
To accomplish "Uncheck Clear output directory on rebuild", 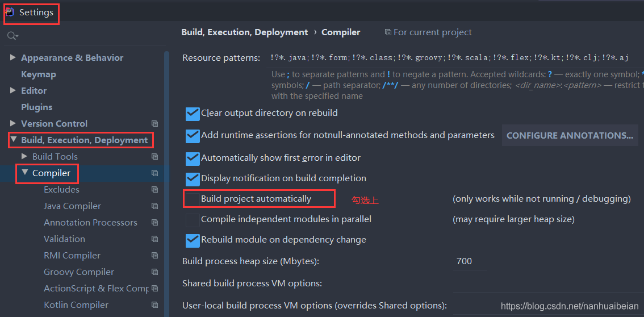I will (193, 114).
